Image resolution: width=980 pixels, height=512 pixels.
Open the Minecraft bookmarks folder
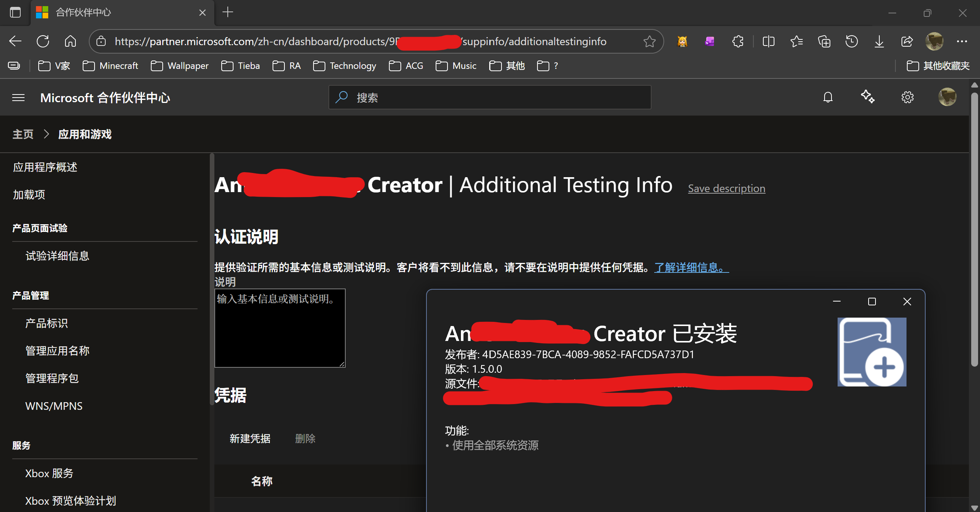pos(110,66)
